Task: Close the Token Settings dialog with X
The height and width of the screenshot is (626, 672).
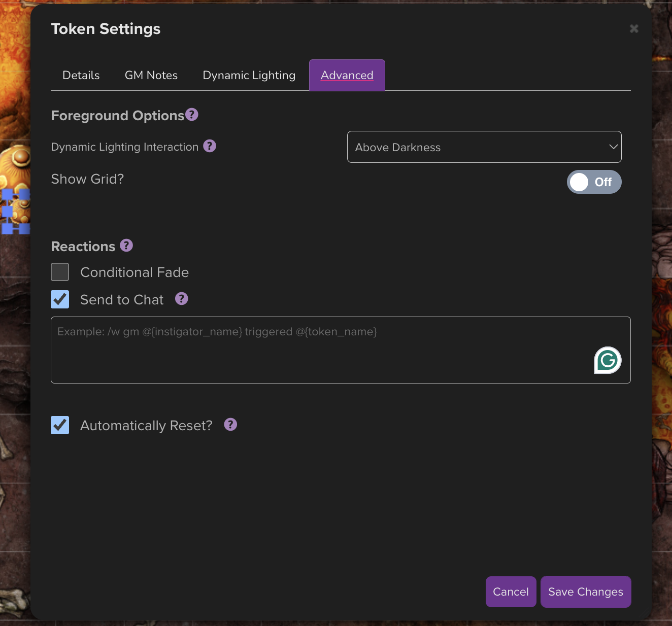Action: 634,29
